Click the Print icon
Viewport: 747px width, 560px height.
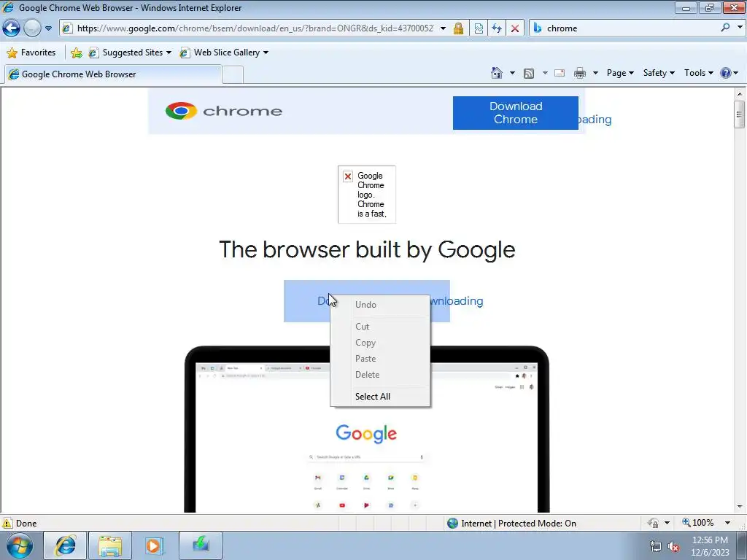pyautogui.click(x=580, y=73)
